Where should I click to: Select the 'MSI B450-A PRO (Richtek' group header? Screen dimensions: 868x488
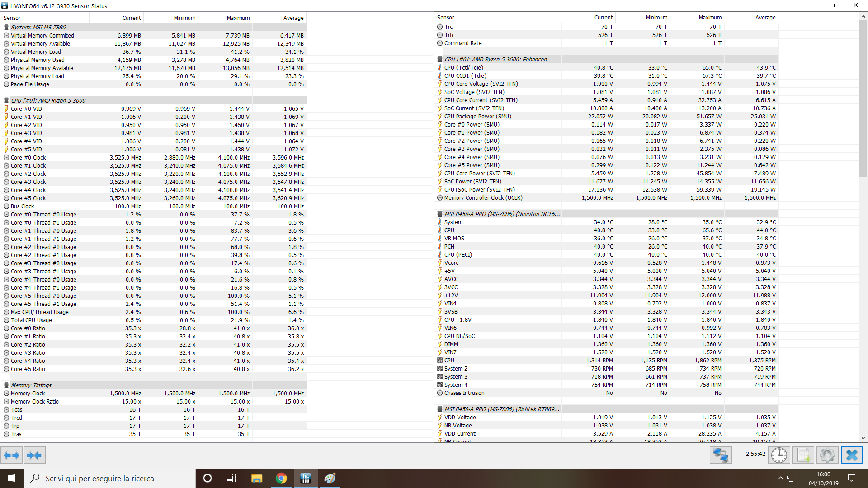pos(607,409)
